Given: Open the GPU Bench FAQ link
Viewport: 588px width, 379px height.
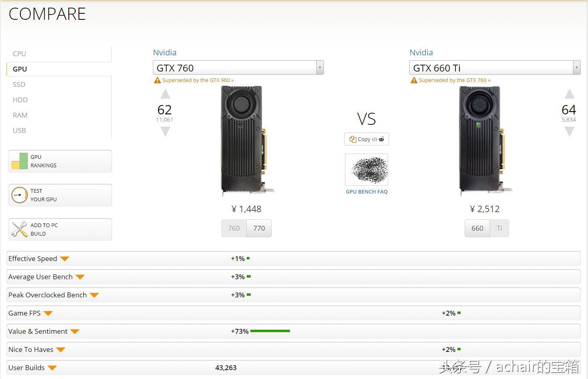Looking at the screenshot, I should coord(366,192).
